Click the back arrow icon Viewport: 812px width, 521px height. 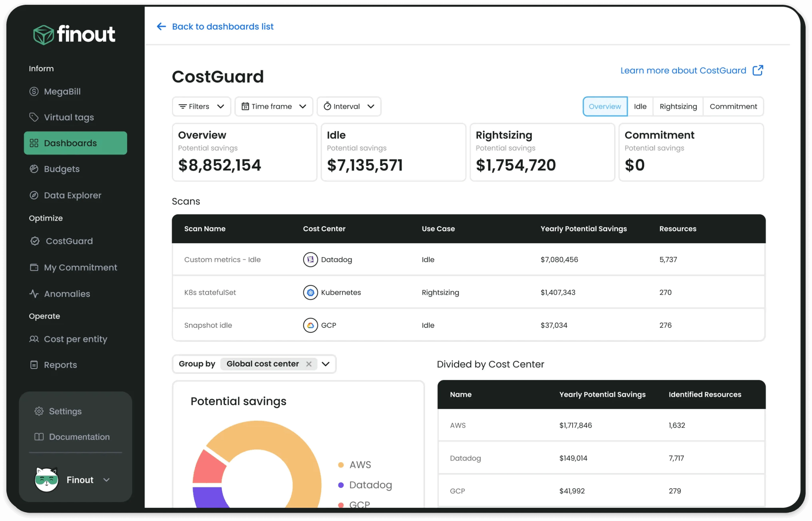point(161,26)
